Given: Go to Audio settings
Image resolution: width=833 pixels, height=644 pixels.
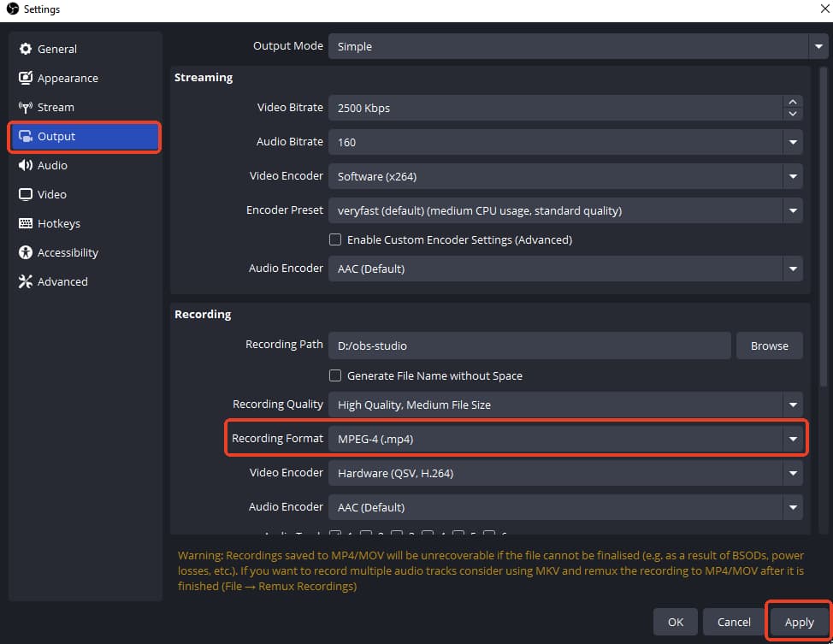Looking at the screenshot, I should 85,165.
